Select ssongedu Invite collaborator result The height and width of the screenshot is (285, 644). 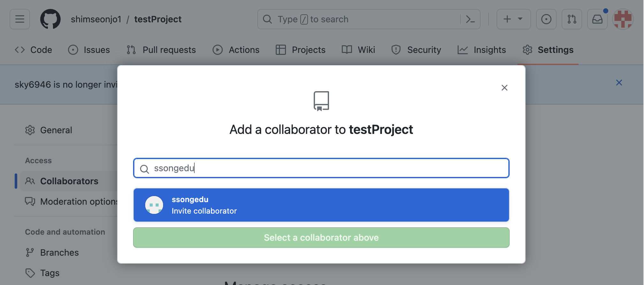tap(321, 205)
